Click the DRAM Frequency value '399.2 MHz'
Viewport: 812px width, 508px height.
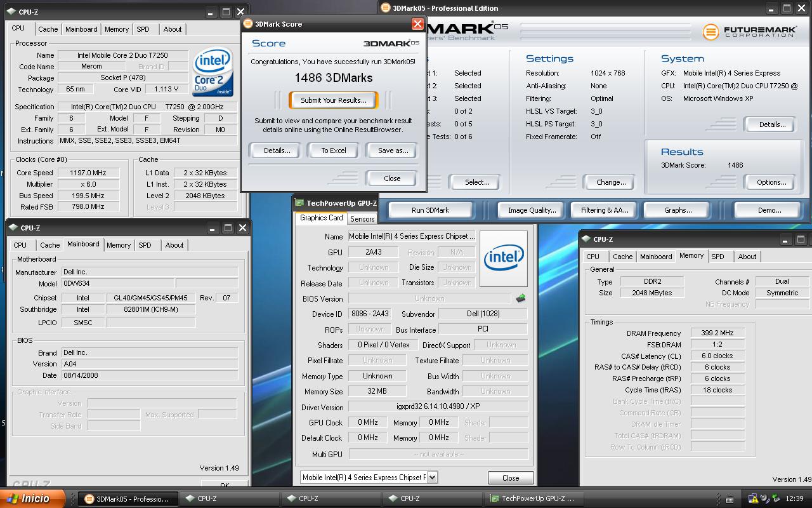coord(717,333)
